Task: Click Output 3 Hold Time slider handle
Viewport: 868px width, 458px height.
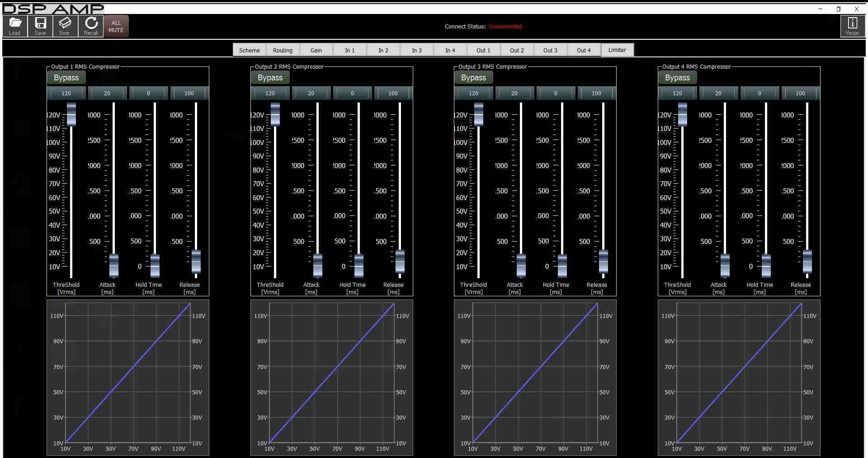Action: click(562, 266)
